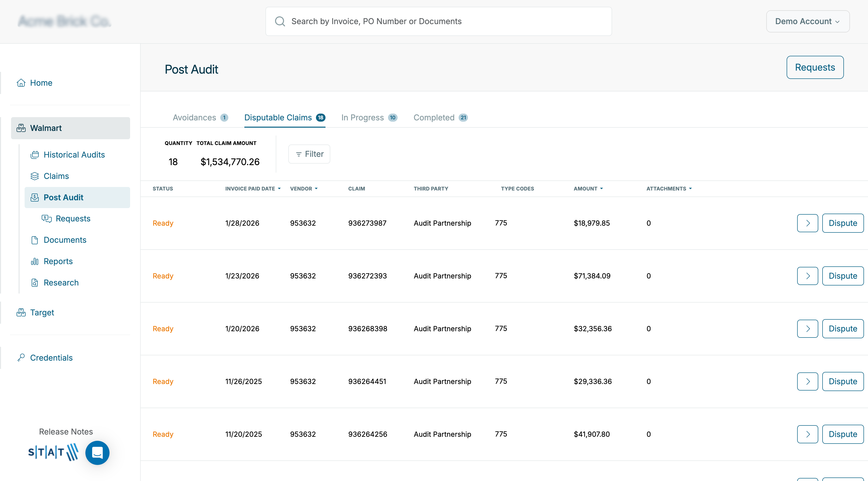Open the Filter panel

coord(309,154)
